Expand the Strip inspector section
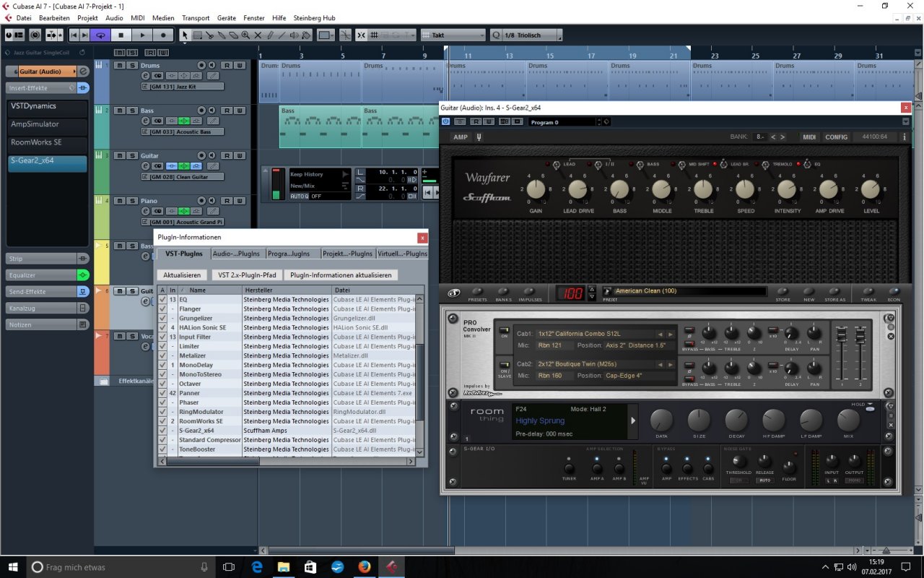Screen dimensions: 924x578 pos(41,259)
